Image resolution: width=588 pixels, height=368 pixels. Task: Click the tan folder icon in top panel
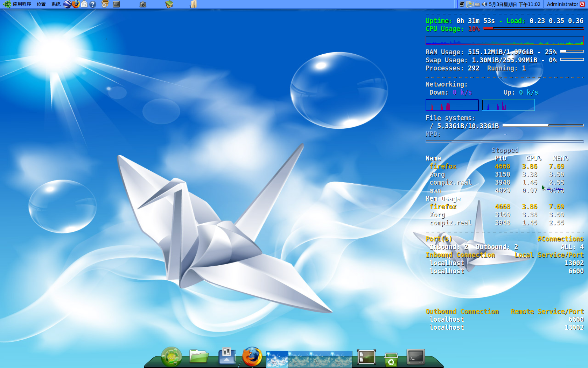pos(194,4)
